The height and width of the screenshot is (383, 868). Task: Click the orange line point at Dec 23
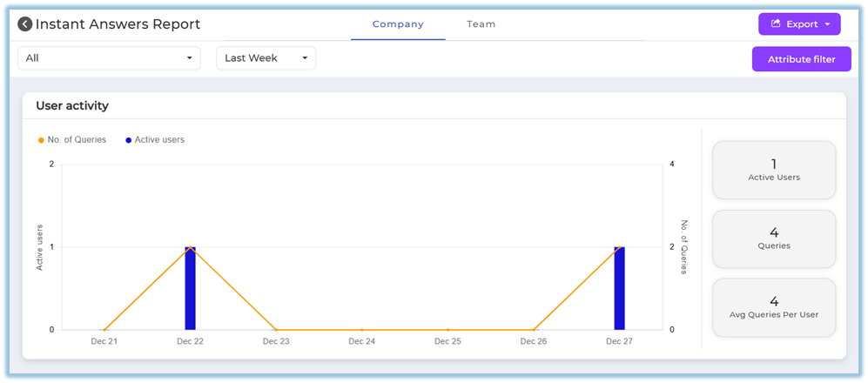(276, 330)
